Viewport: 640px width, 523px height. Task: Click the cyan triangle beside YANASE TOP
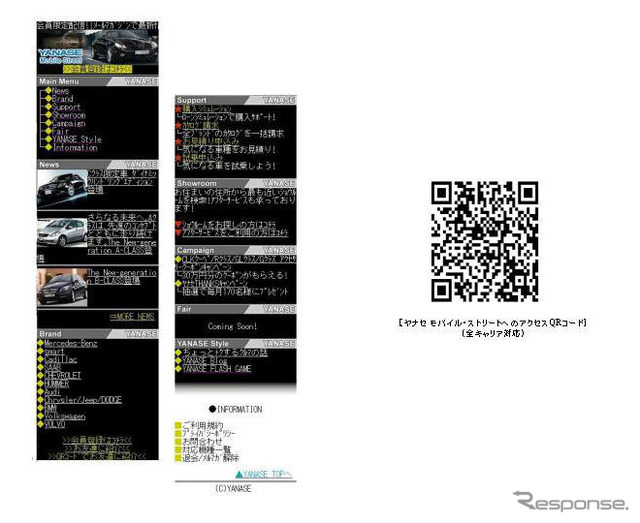(x=239, y=474)
